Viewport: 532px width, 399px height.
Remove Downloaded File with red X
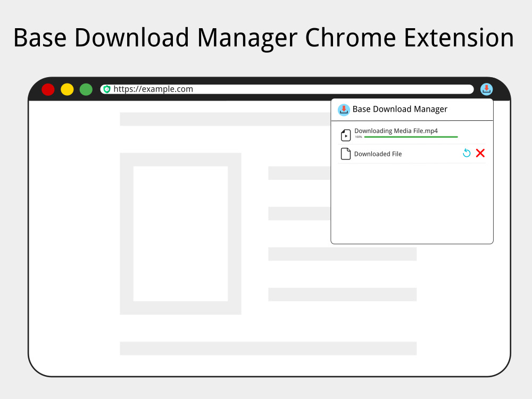click(x=480, y=153)
